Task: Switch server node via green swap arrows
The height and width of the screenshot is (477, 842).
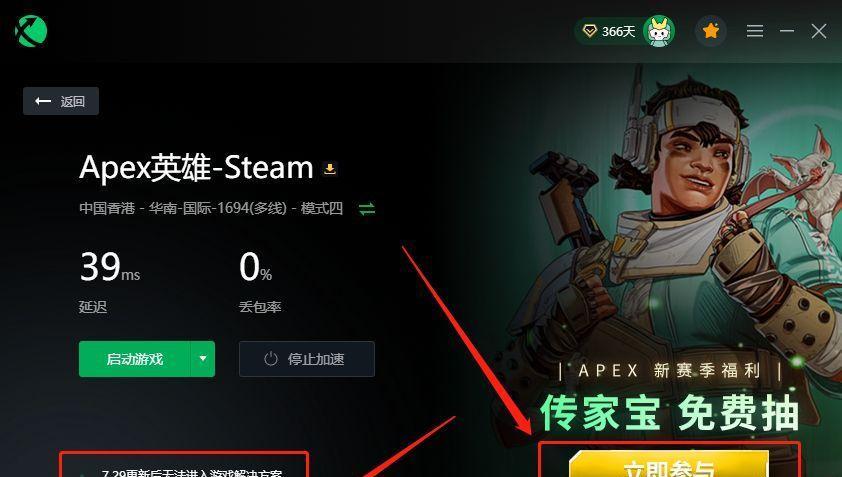Action: click(x=367, y=208)
